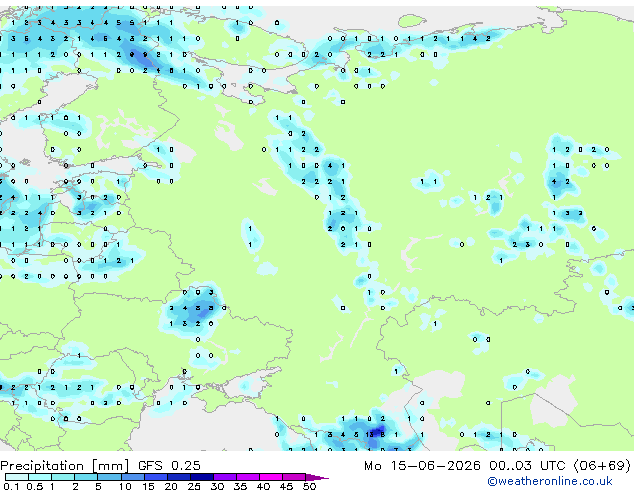Click the '30' legend scale label

(x=217, y=486)
